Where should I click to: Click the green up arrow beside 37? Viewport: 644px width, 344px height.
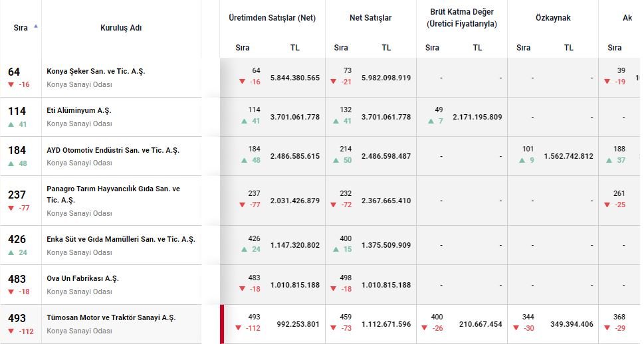pos(607,161)
